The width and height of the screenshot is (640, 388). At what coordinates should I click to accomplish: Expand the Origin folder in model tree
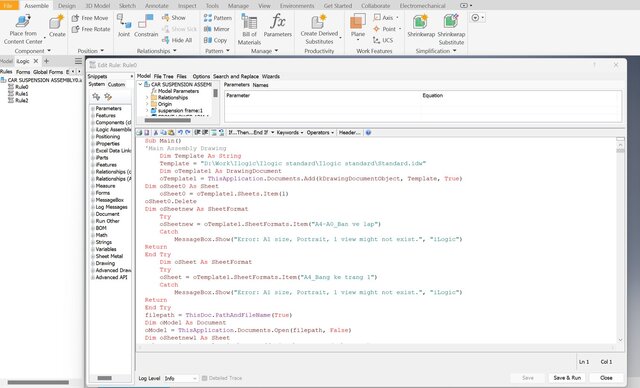[x=147, y=104]
